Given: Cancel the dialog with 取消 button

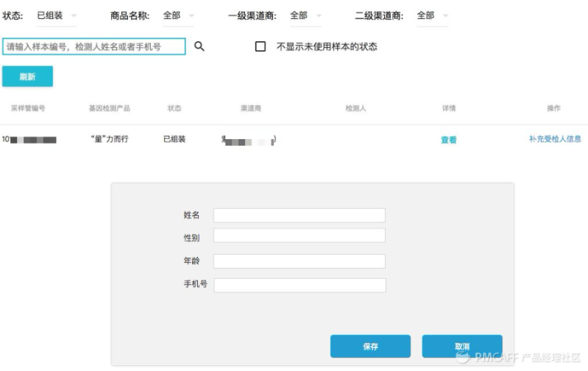Looking at the screenshot, I should [x=462, y=346].
